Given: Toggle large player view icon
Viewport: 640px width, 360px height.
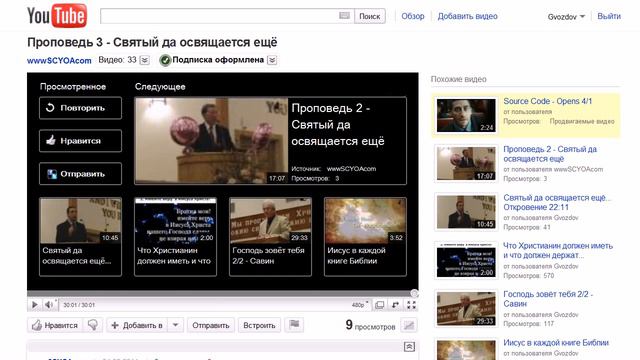Looking at the screenshot, I should click(x=380, y=305).
